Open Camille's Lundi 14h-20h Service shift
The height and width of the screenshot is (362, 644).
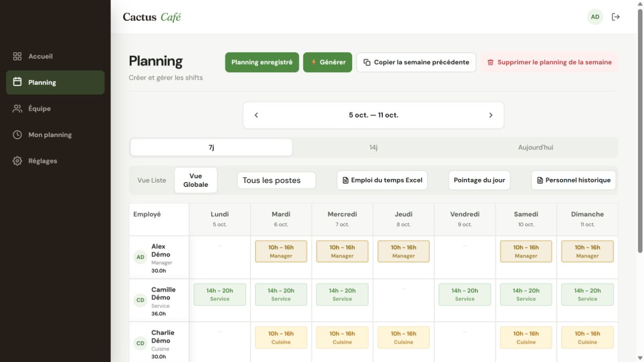pyautogui.click(x=220, y=294)
